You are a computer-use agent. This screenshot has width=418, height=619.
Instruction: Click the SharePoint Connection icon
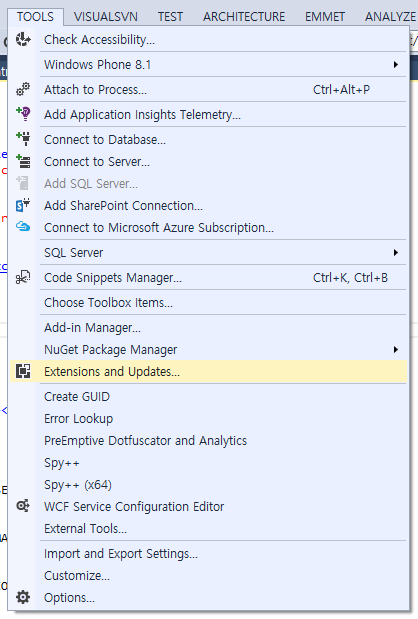click(23, 205)
